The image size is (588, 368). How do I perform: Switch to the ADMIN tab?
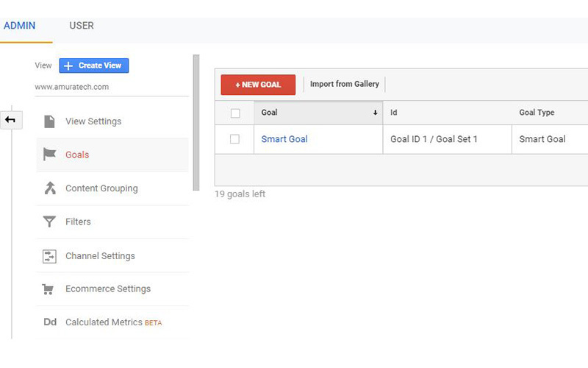tap(20, 26)
